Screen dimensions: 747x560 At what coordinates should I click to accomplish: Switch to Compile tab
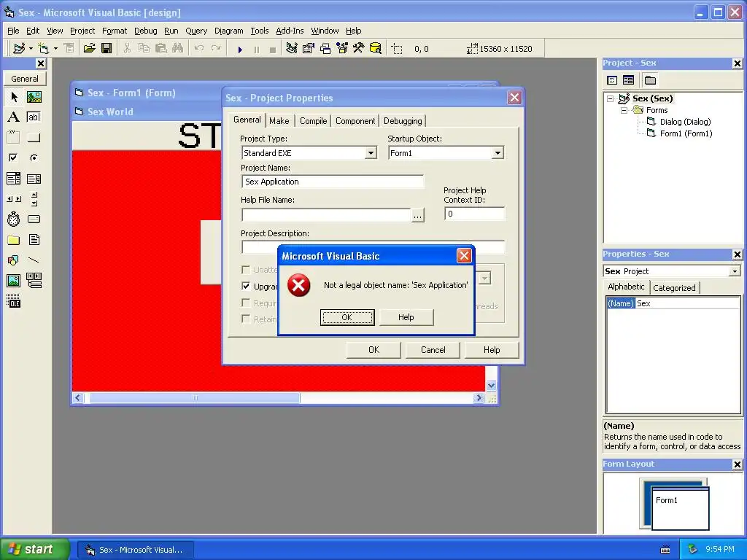[x=313, y=121]
